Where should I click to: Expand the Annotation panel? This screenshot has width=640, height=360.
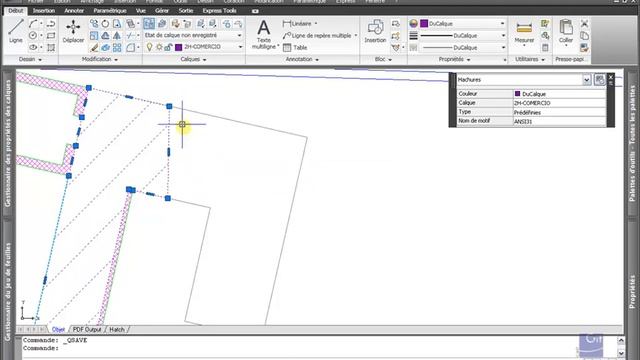click(x=302, y=59)
